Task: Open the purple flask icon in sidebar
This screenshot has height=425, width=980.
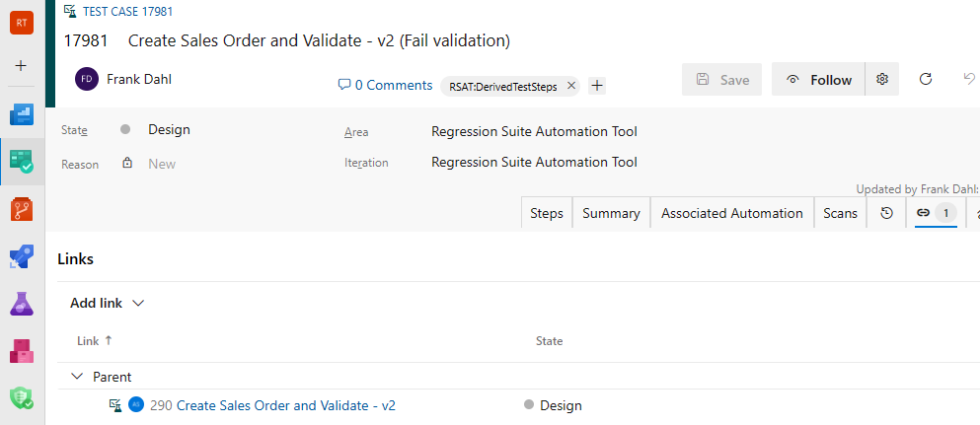Action: (x=22, y=304)
